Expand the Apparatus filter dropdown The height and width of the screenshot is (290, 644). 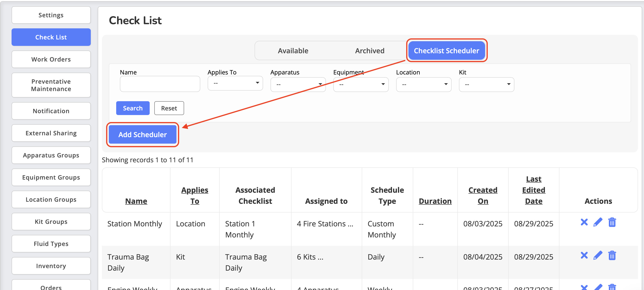tap(298, 84)
